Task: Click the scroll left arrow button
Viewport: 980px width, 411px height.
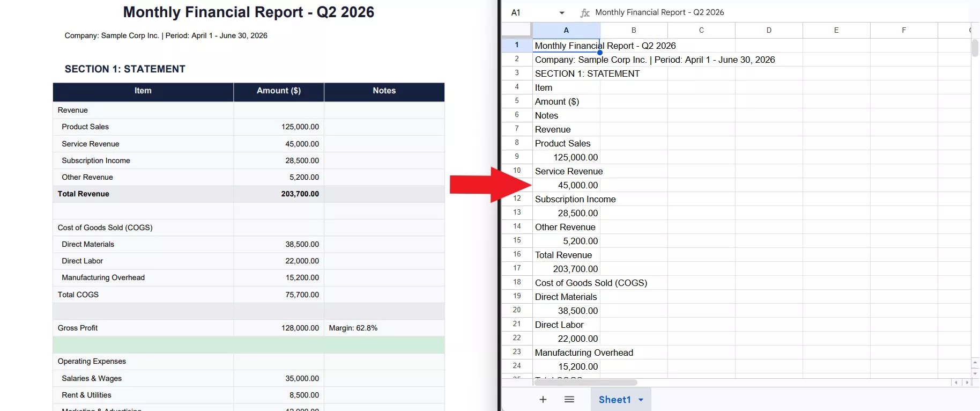Action: 956,383
